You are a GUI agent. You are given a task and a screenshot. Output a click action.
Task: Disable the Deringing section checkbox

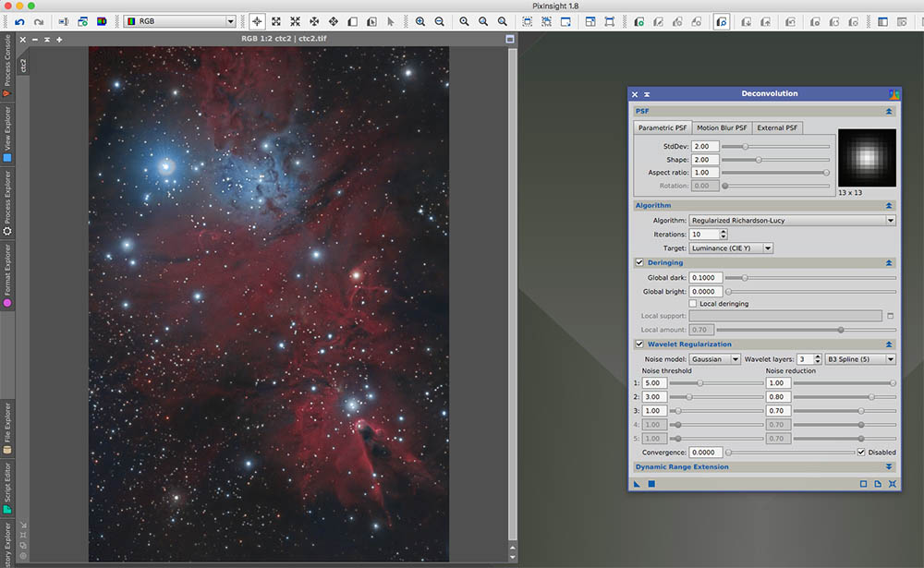639,262
